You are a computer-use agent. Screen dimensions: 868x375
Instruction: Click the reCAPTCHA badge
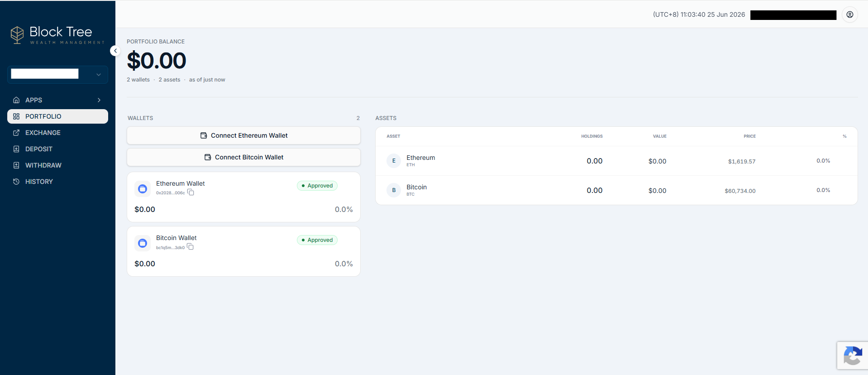(853, 356)
